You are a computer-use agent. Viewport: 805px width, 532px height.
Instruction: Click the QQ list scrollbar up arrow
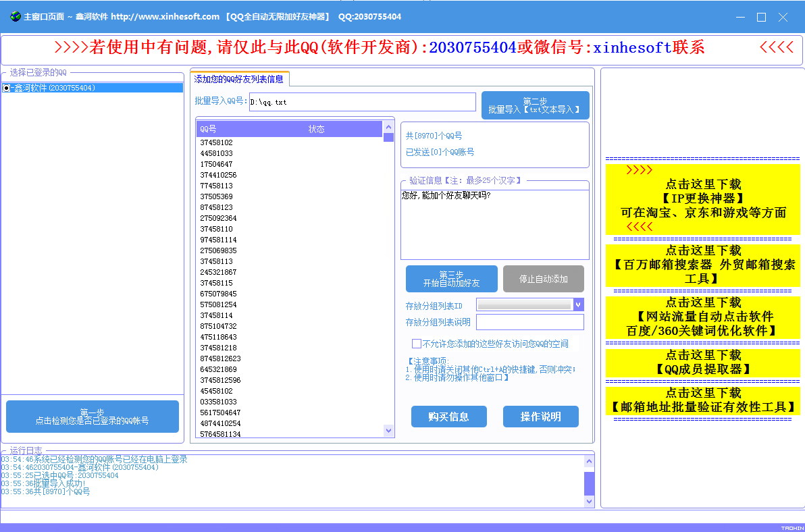(388, 127)
